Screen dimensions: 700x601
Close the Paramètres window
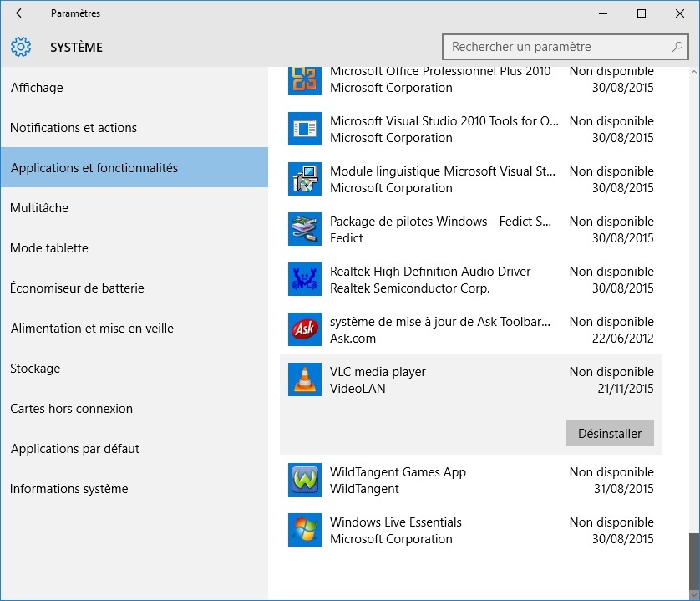[x=680, y=13]
